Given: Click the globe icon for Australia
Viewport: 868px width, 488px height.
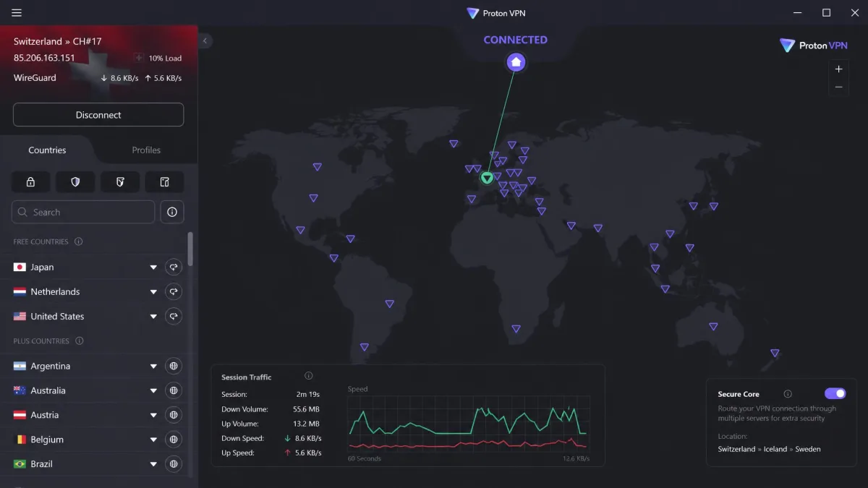Looking at the screenshot, I should [173, 390].
